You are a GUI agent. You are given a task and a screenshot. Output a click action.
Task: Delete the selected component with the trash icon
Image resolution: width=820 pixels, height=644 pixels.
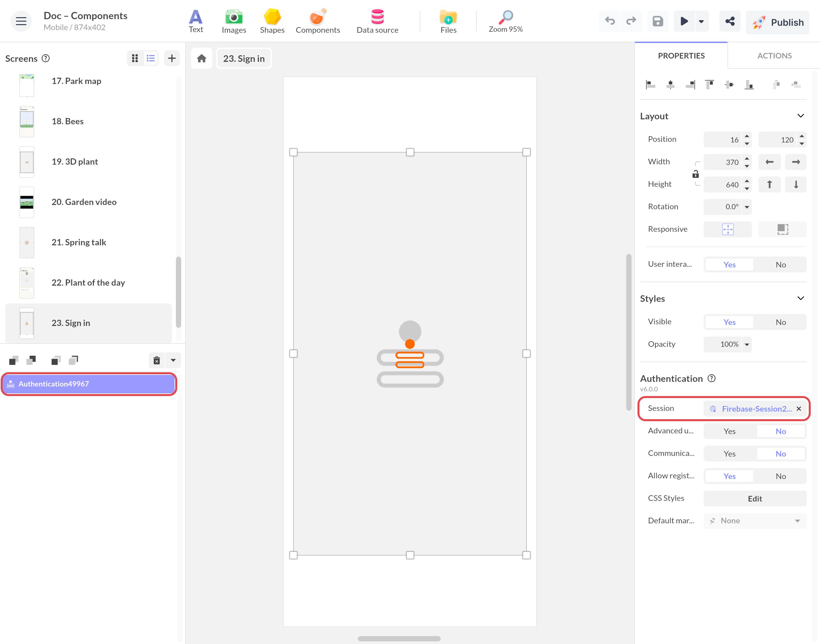[157, 360]
